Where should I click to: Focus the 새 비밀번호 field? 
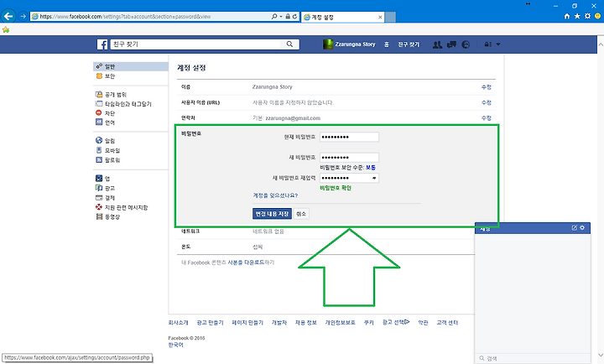coord(349,158)
